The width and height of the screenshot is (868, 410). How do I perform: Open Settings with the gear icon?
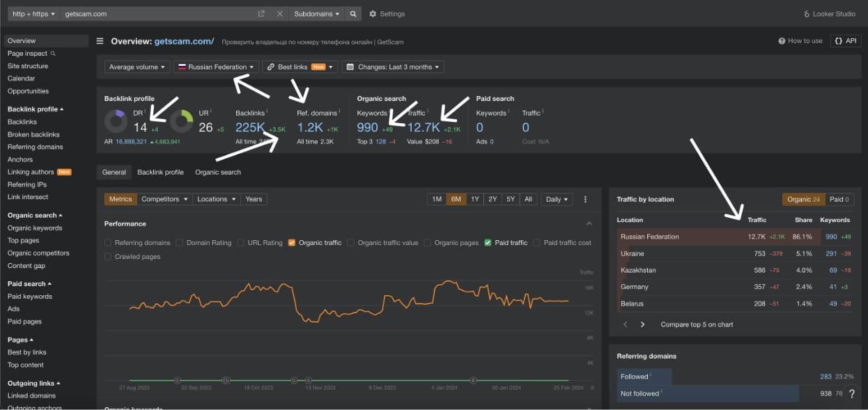[387, 14]
